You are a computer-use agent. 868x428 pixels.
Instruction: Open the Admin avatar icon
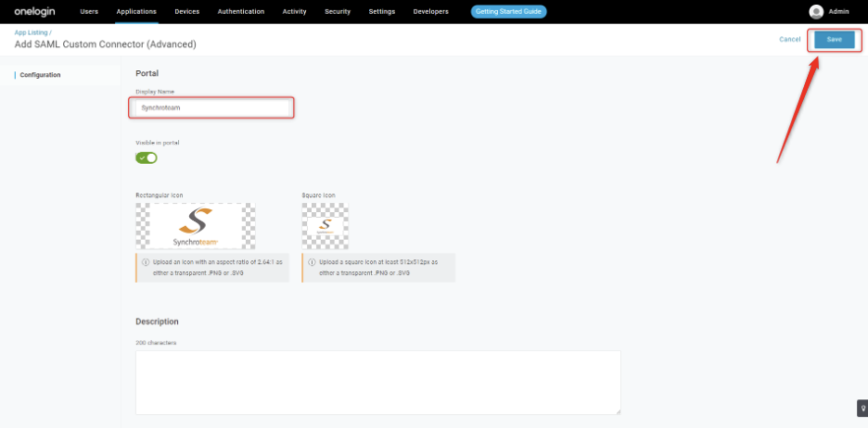coord(816,12)
